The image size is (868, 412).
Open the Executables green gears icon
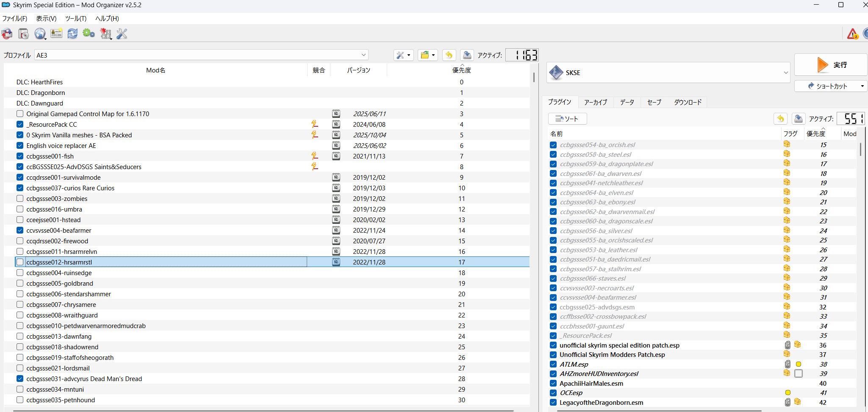89,34
